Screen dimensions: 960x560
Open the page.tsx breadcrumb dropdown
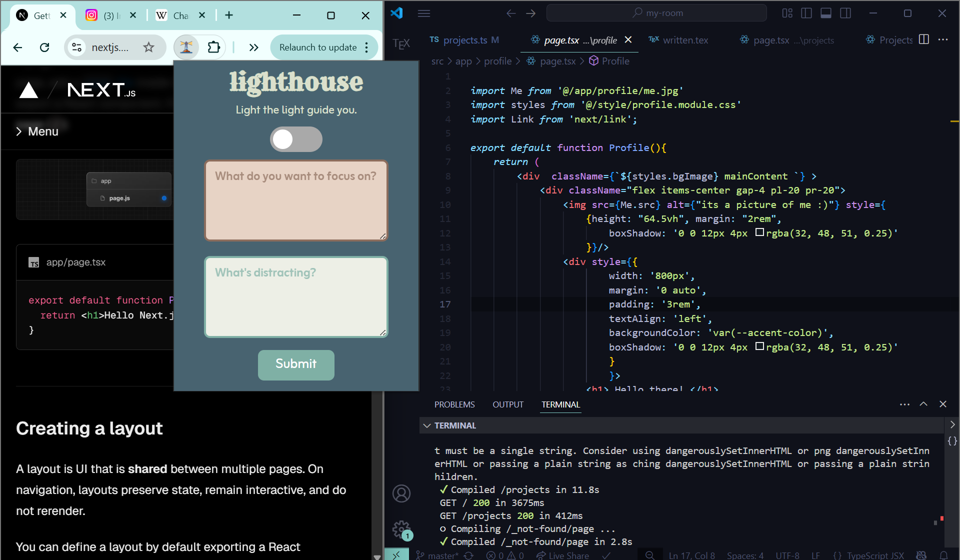click(x=551, y=61)
